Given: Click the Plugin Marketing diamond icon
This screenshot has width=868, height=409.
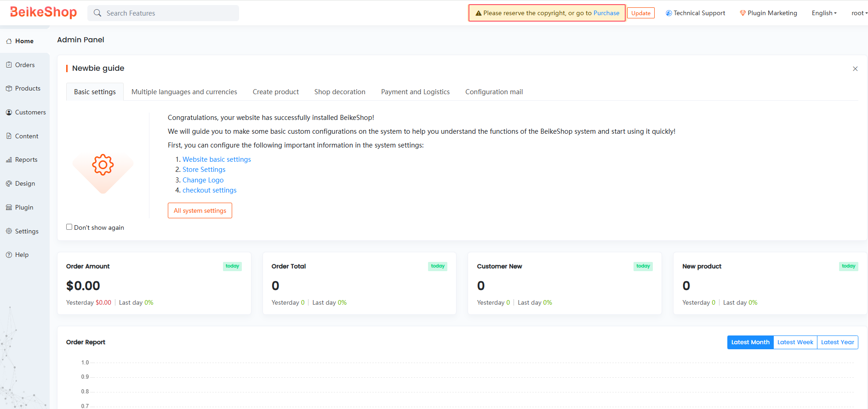Looking at the screenshot, I should 742,13.
